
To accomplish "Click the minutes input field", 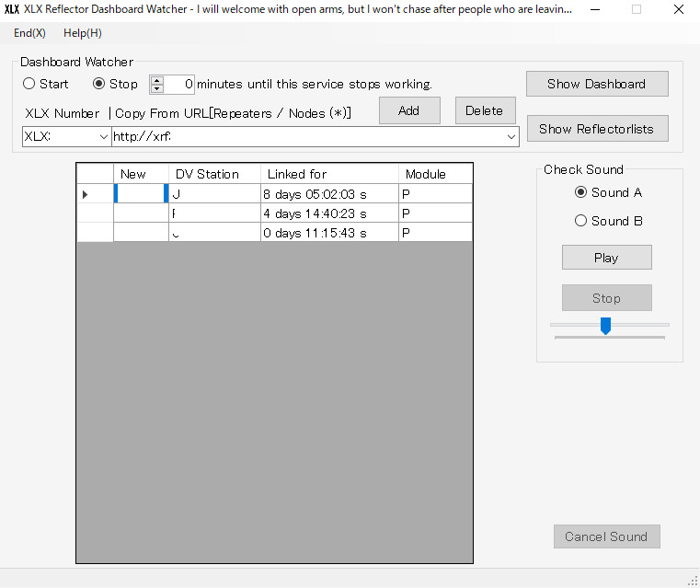I will [179, 84].
